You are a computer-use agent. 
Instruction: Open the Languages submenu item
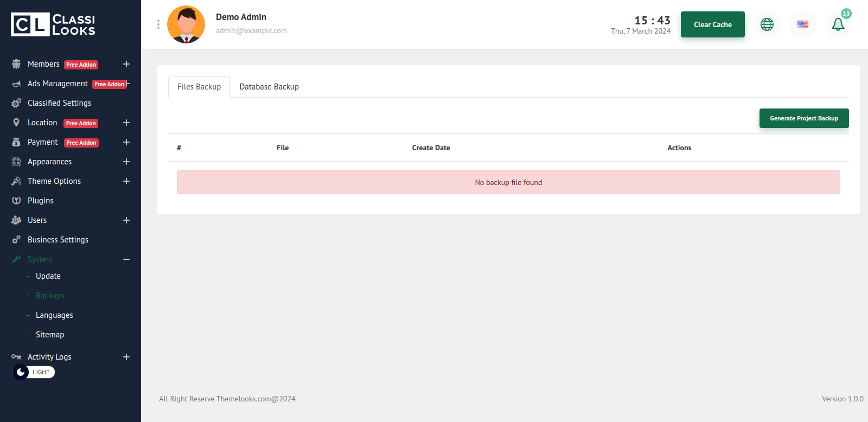coord(54,315)
